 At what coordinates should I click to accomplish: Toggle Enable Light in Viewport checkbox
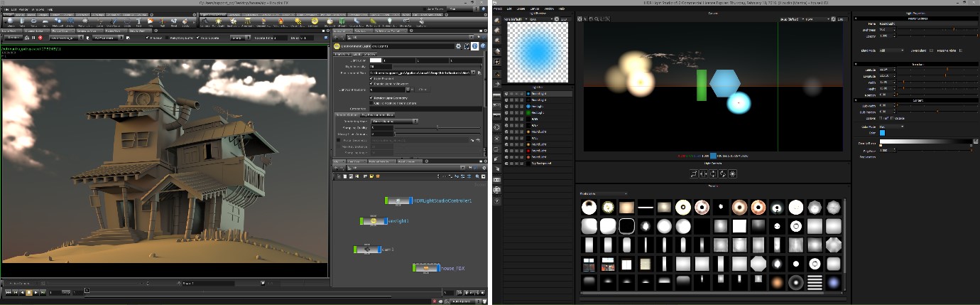(x=371, y=84)
